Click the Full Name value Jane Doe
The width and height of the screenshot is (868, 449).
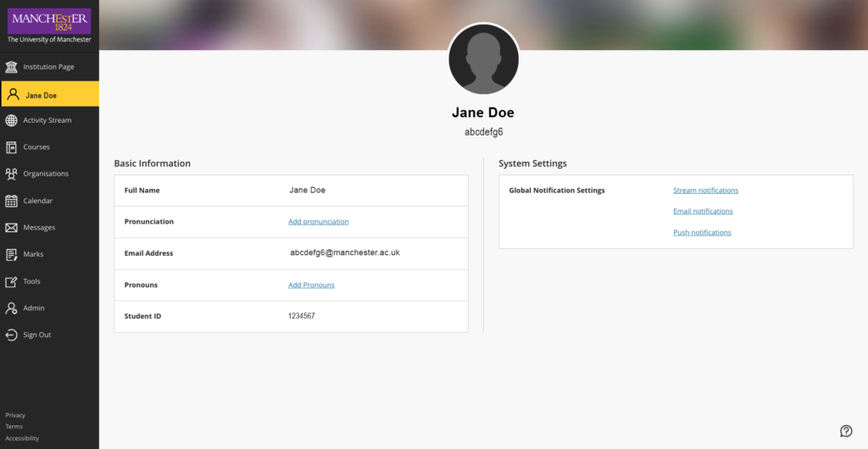pyautogui.click(x=307, y=191)
